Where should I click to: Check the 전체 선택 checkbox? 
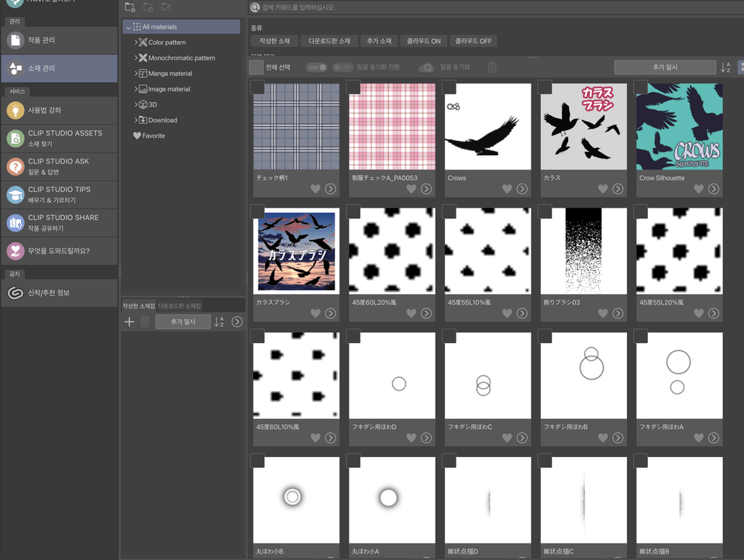tap(257, 67)
